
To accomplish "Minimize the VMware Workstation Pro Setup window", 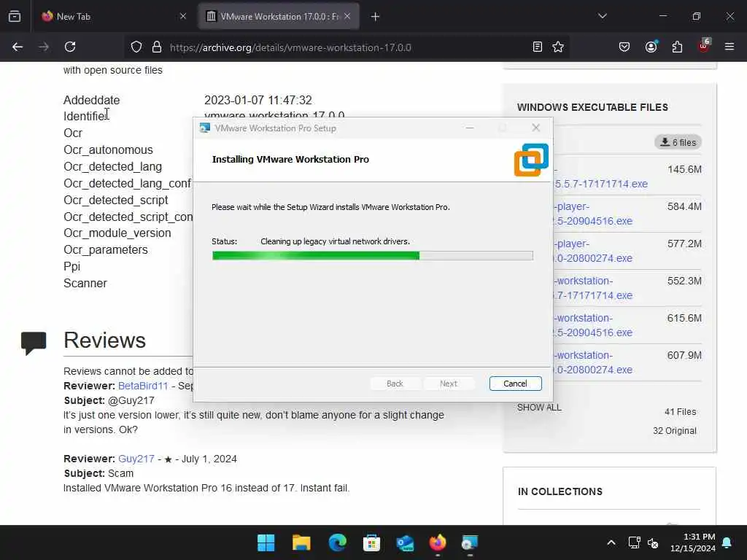I will point(470,128).
